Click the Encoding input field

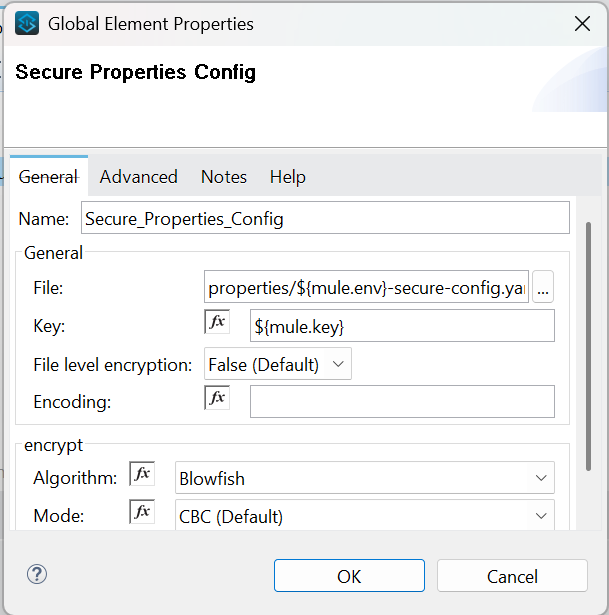pos(401,401)
